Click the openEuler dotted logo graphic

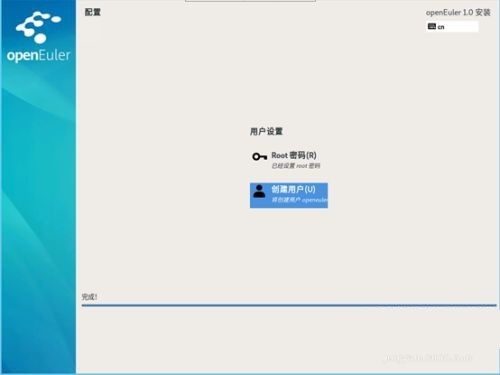pos(38,27)
